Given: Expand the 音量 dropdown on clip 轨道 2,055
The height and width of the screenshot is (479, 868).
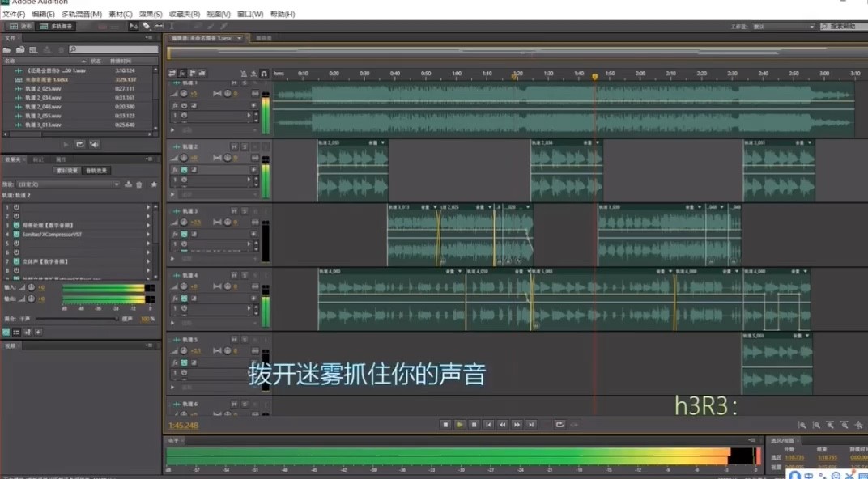Looking at the screenshot, I should [x=383, y=143].
